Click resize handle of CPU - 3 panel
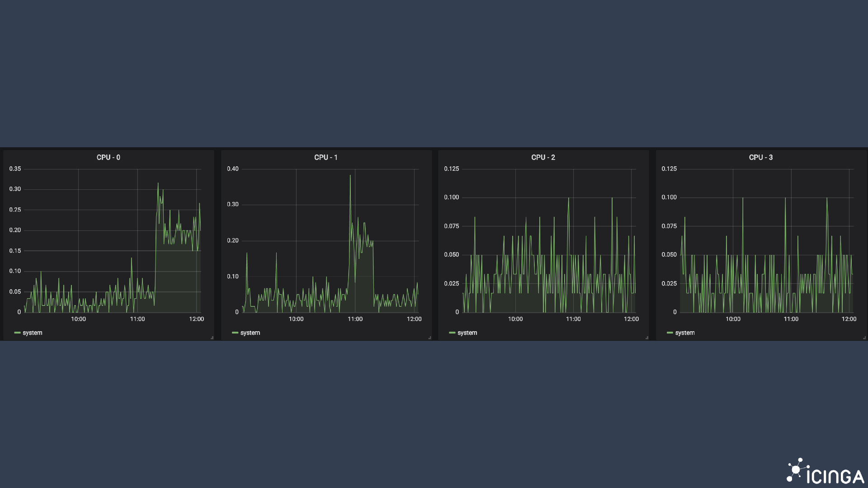 (864, 338)
